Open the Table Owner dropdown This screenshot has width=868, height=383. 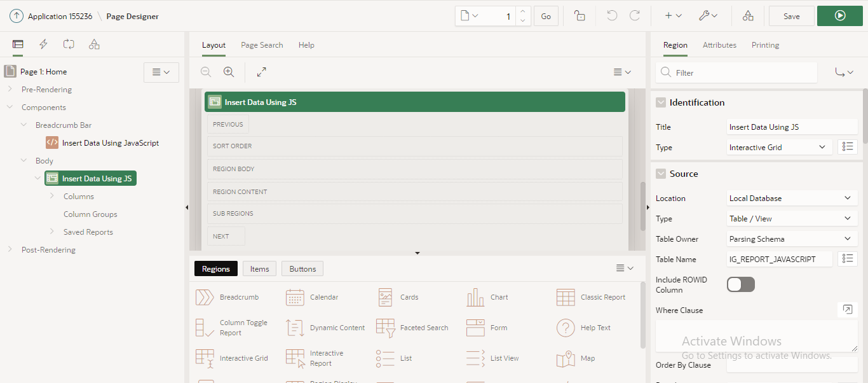point(792,239)
